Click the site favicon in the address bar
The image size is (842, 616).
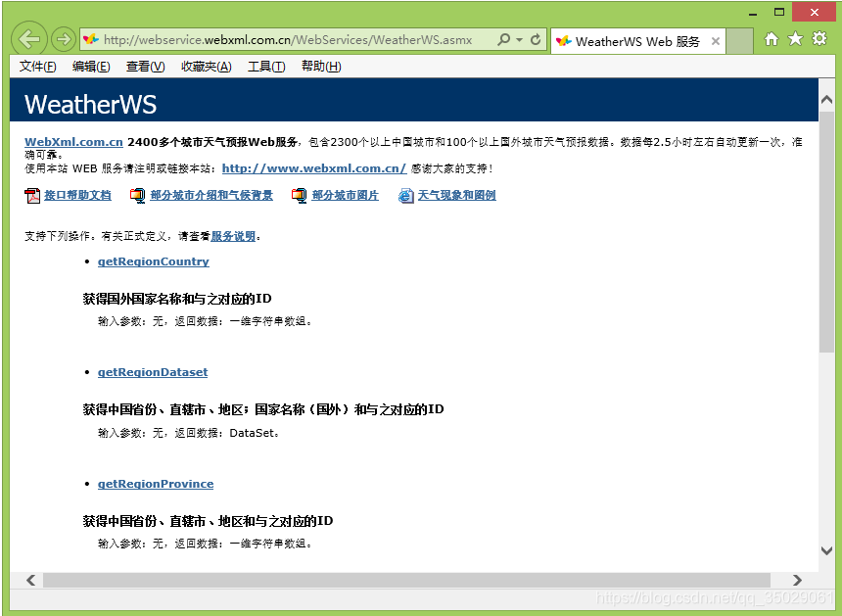tap(91, 39)
